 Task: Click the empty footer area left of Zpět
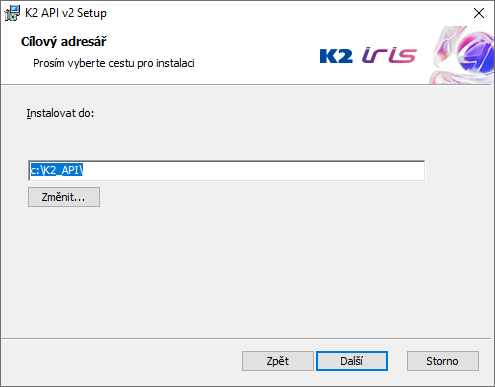(x=122, y=362)
